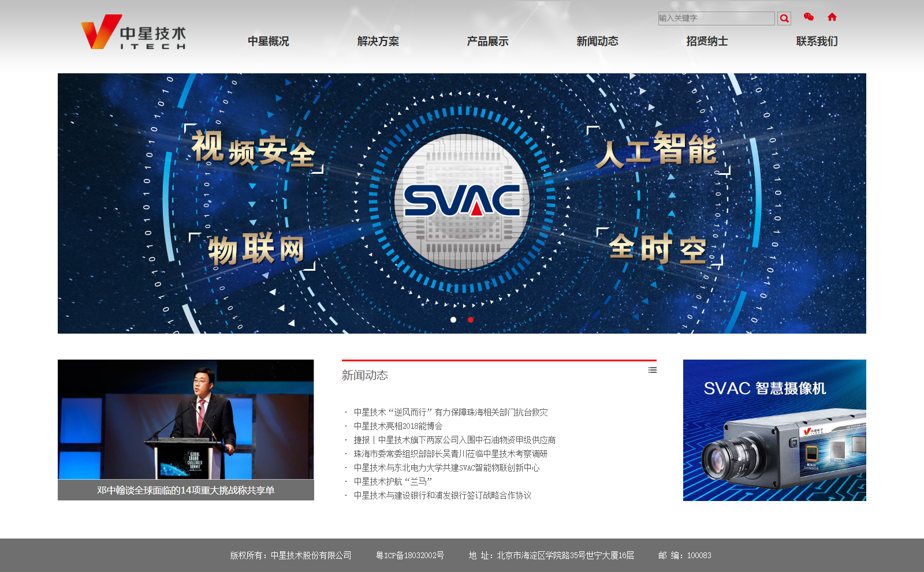
Task: Select the first white carousel dot
Action: pyautogui.click(x=453, y=320)
